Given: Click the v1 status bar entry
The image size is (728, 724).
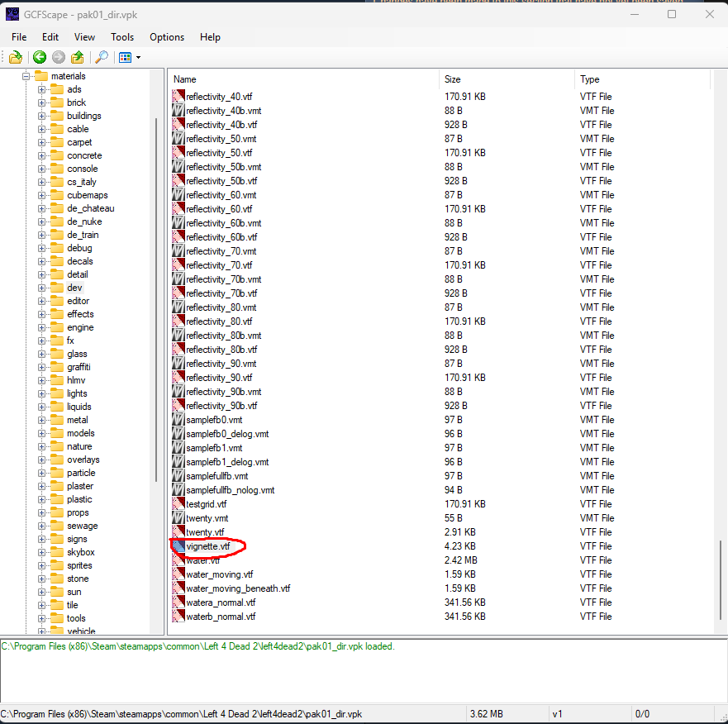Looking at the screenshot, I should pyautogui.click(x=557, y=714).
